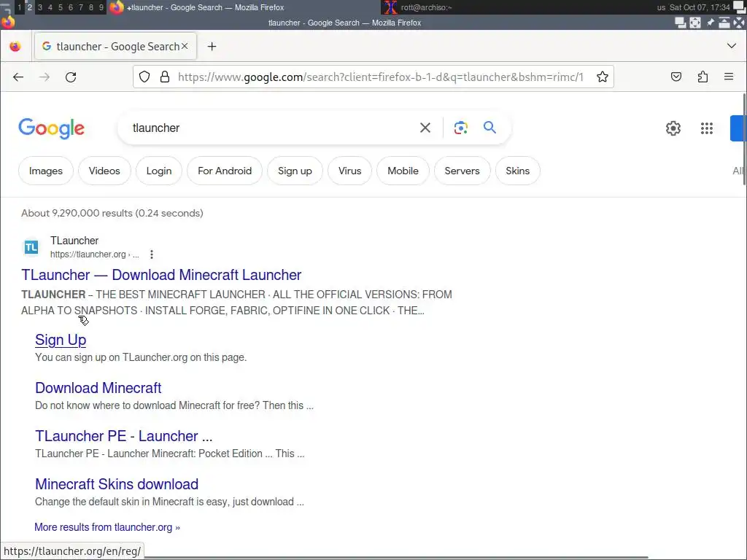The height and width of the screenshot is (560, 747).
Task: Open the Firefox hamburger application menu
Action: point(729,77)
